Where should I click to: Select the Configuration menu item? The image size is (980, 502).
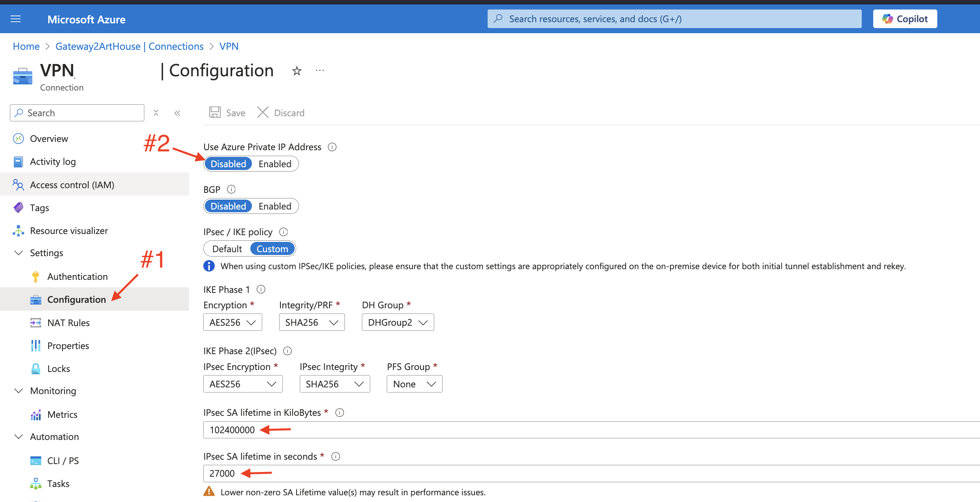coord(95,300)
